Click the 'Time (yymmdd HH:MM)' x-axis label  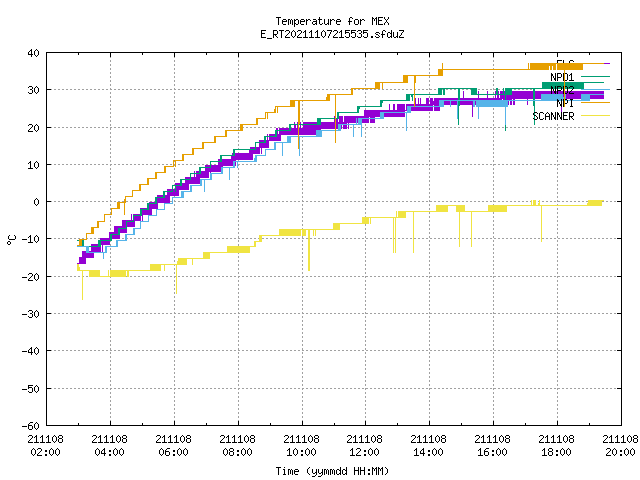click(x=332, y=471)
